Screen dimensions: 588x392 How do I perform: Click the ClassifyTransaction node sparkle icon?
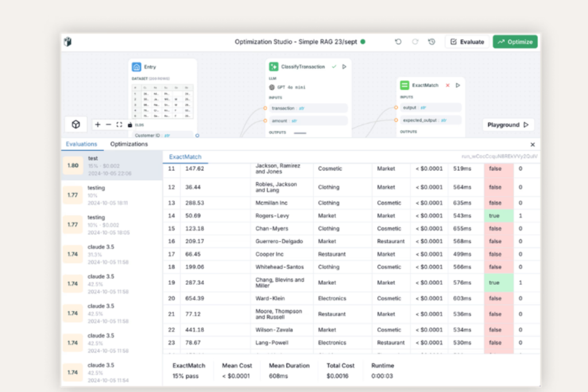point(274,67)
